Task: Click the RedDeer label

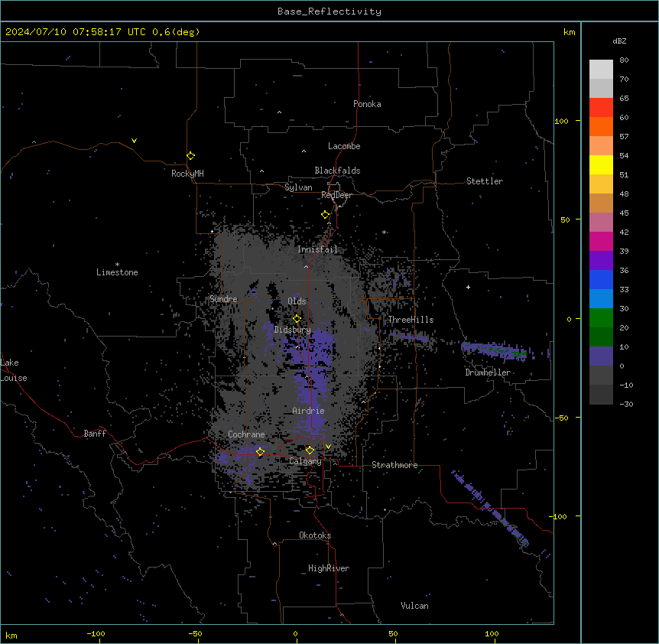Action: [336, 195]
